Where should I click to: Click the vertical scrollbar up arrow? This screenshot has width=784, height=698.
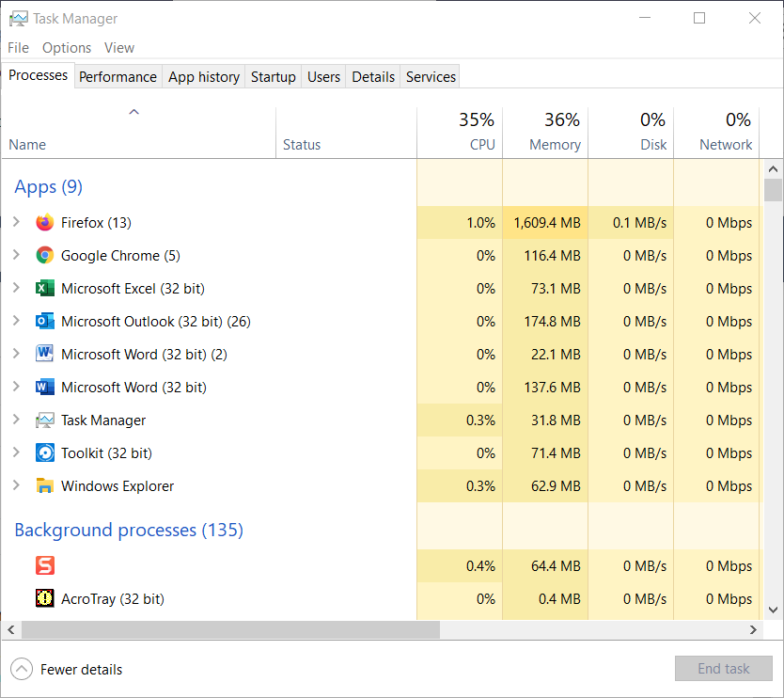tap(773, 169)
